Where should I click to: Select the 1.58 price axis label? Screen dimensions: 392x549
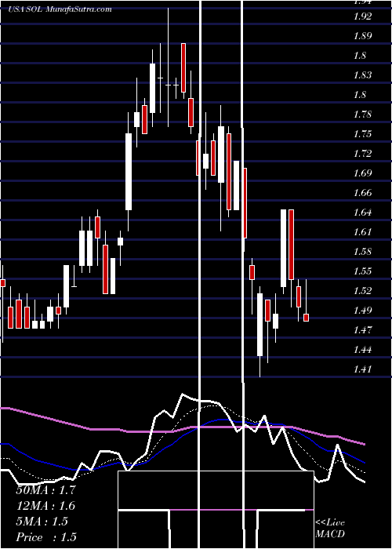pos(365,252)
